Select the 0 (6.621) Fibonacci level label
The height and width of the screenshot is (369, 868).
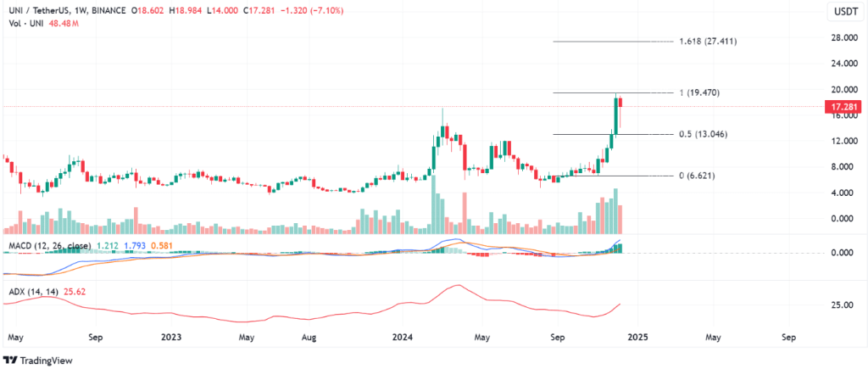tap(697, 176)
